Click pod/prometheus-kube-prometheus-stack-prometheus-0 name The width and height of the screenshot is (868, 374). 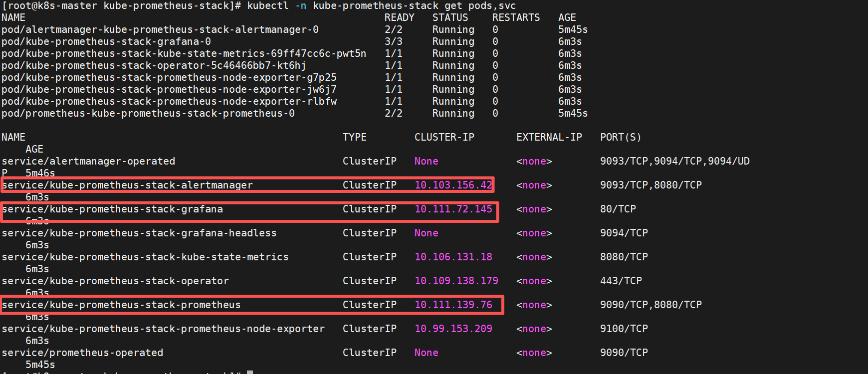[x=148, y=113]
